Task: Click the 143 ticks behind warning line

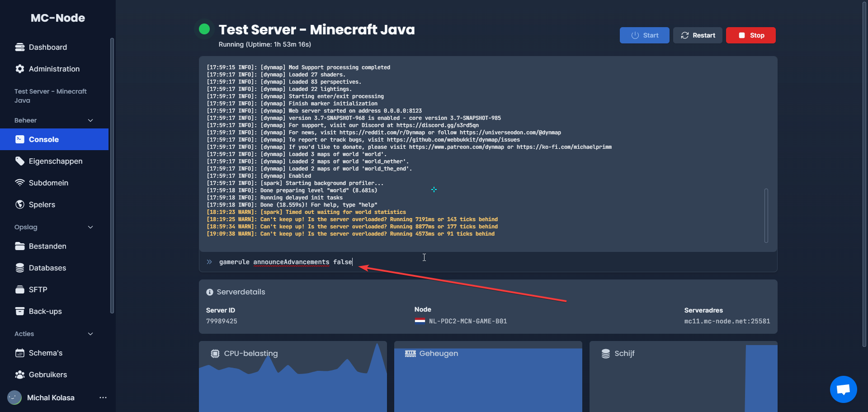Action: (x=352, y=219)
